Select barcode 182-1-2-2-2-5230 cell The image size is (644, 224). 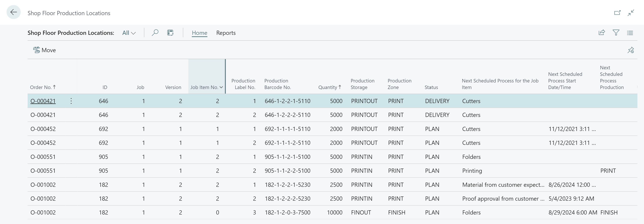[x=288, y=198]
